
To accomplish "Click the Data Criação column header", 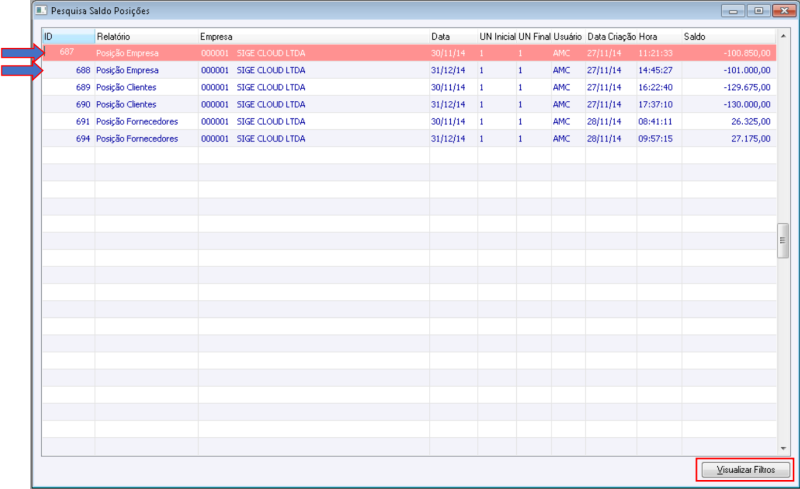I will 611,37.
